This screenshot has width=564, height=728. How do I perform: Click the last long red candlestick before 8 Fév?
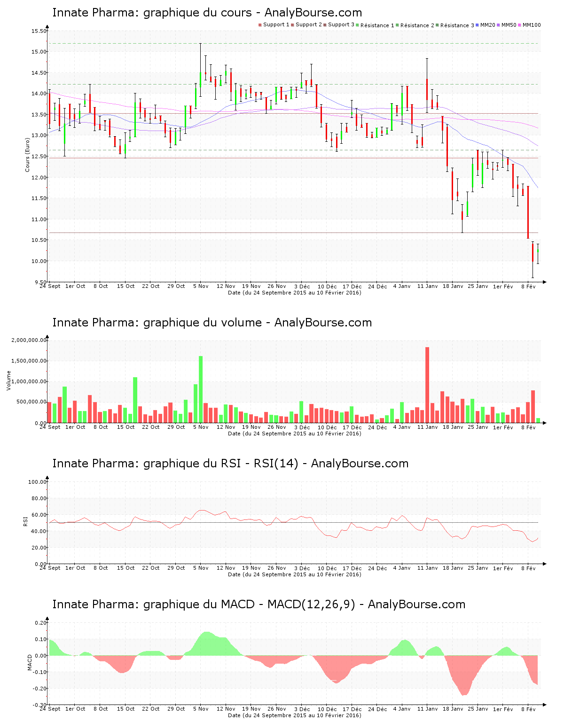[x=528, y=212]
